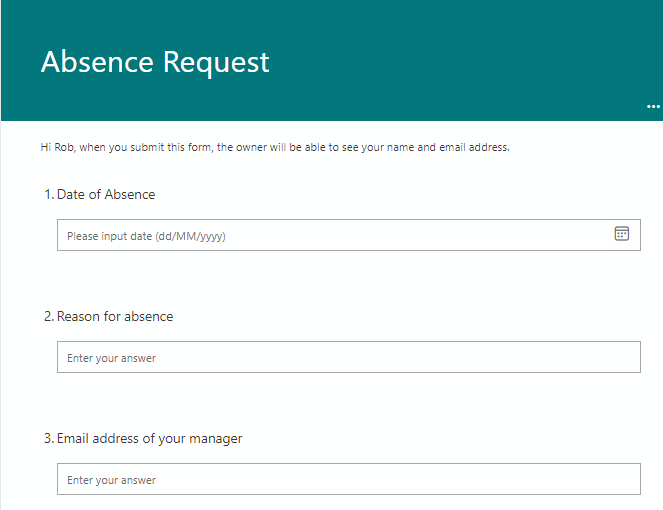This screenshot has height=510, width=663.
Task: Select the manager email address answer field
Action: pyautogui.click(x=348, y=480)
